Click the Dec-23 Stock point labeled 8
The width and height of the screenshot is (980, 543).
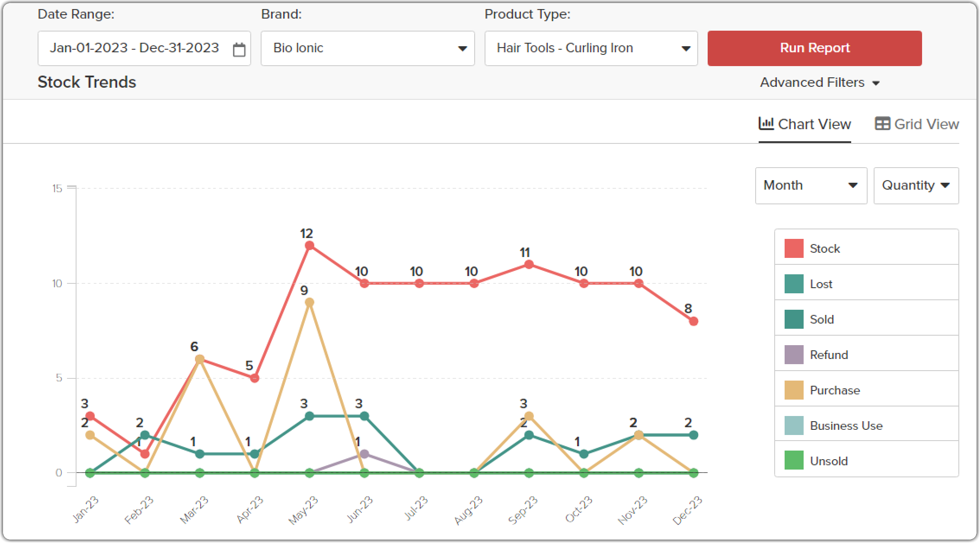[693, 321]
